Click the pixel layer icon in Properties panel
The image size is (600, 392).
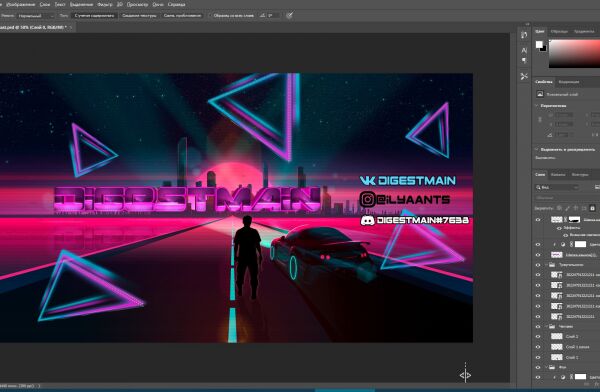(x=540, y=94)
